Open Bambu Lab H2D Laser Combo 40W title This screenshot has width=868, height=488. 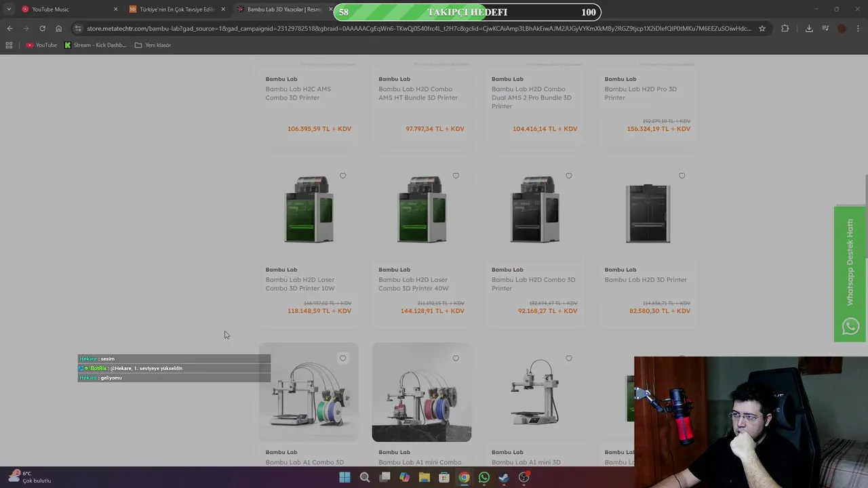[413, 284]
